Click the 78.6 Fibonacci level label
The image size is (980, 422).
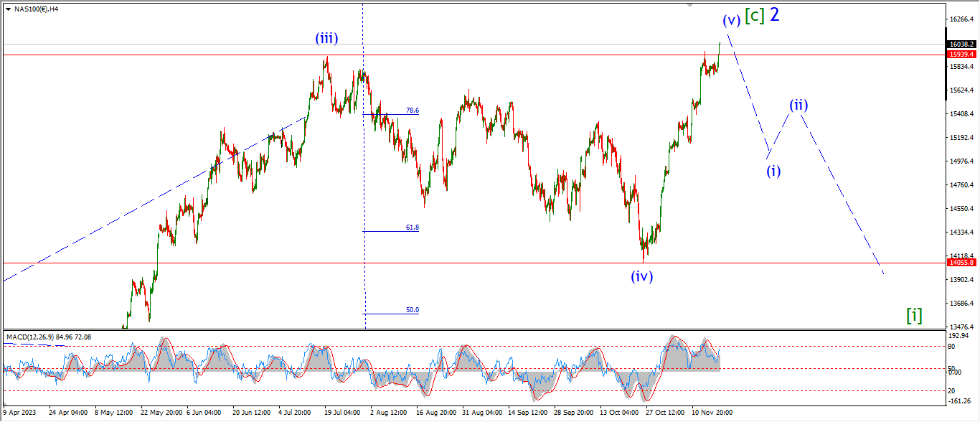tap(412, 111)
